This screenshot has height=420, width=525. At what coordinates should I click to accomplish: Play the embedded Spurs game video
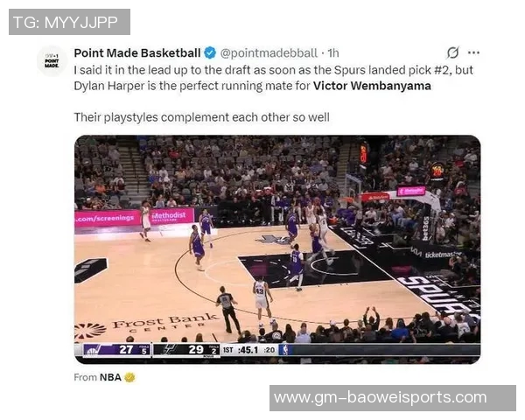(x=277, y=249)
